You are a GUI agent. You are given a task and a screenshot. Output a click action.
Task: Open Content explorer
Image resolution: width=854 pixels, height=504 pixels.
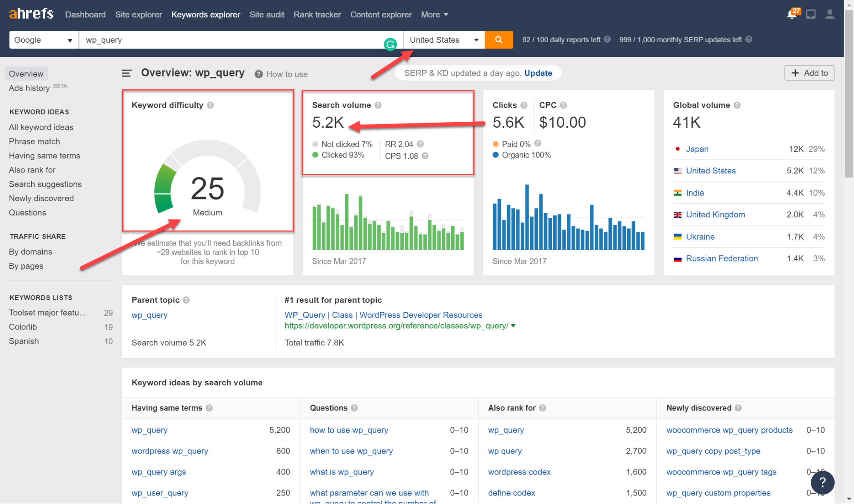(x=381, y=15)
